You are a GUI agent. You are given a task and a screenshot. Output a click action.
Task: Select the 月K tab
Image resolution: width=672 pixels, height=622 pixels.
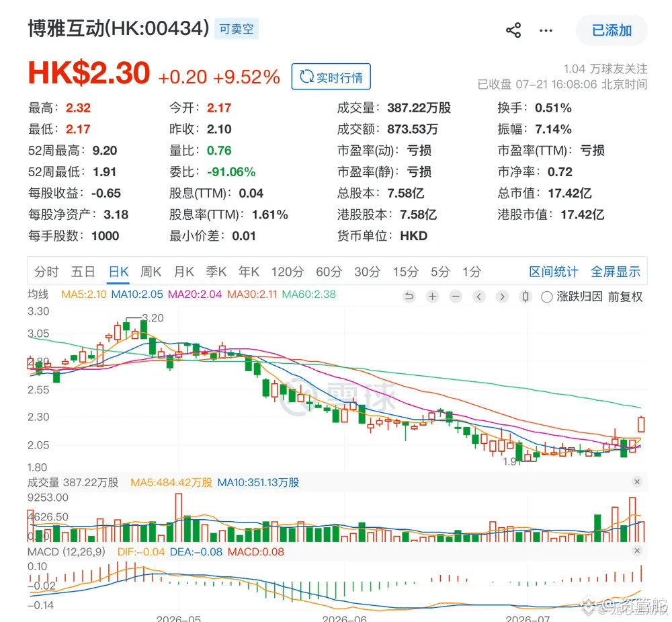tap(184, 272)
